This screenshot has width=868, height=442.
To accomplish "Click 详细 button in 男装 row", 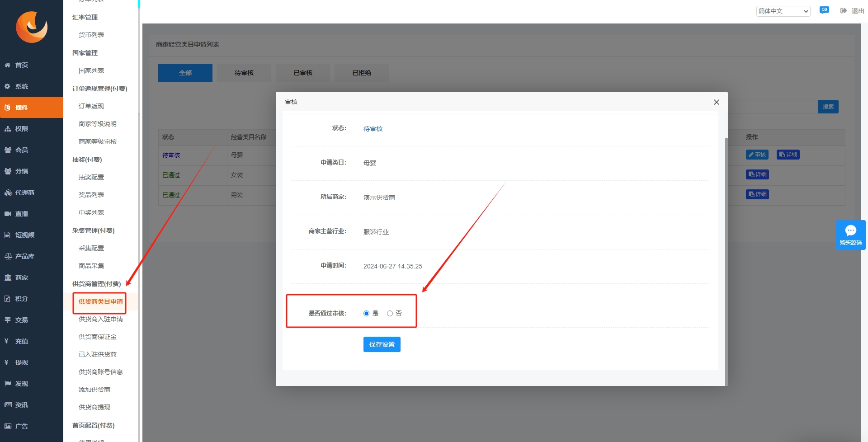I will [757, 194].
